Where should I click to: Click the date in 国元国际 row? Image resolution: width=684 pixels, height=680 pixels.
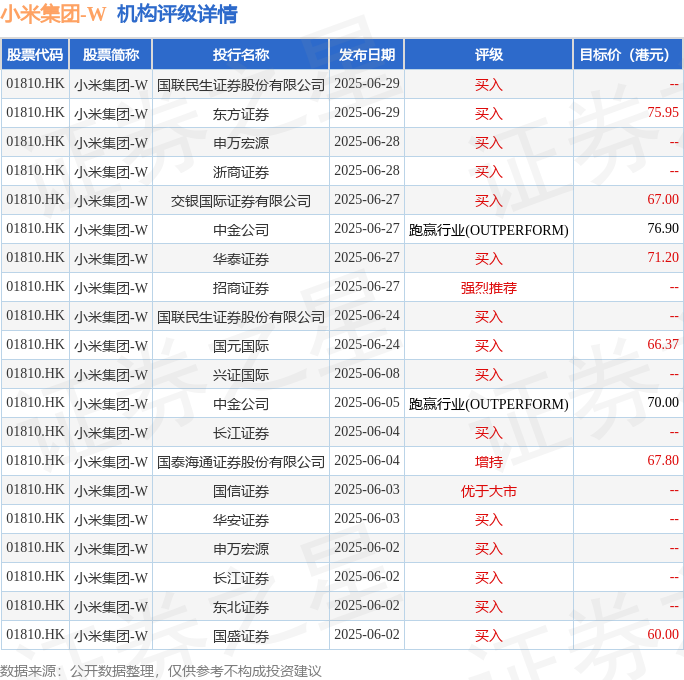click(x=367, y=345)
